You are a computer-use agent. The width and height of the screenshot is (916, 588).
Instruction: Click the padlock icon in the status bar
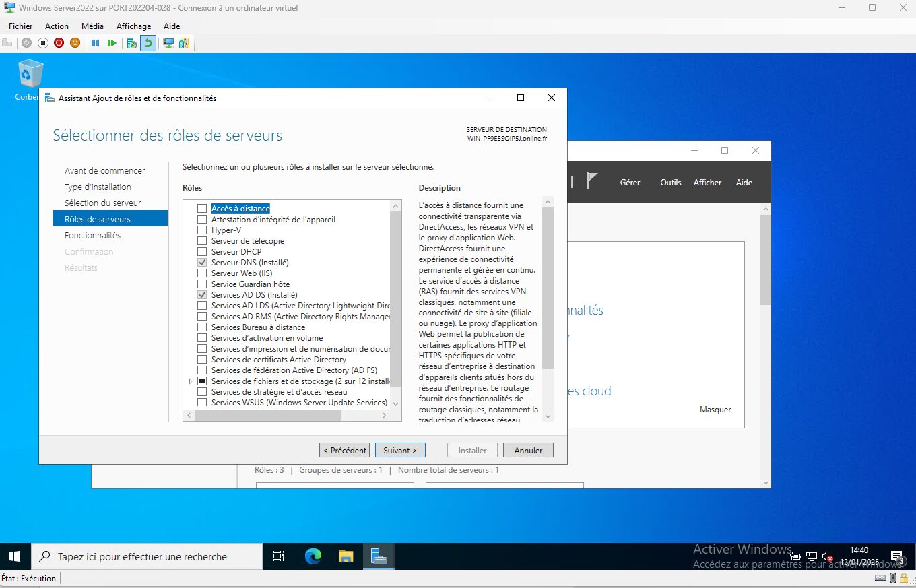pyautogui.click(x=903, y=578)
